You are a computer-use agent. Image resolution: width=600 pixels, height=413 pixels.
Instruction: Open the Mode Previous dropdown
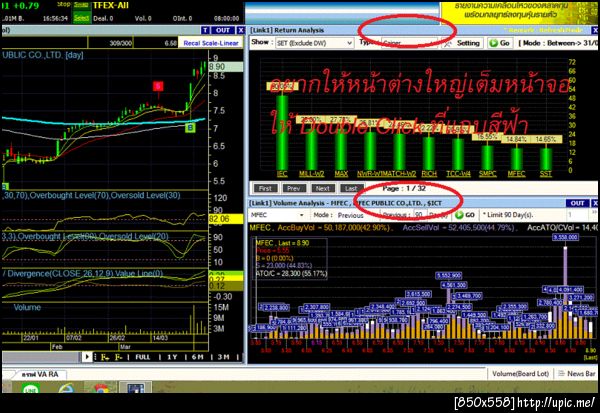click(x=351, y=215)
